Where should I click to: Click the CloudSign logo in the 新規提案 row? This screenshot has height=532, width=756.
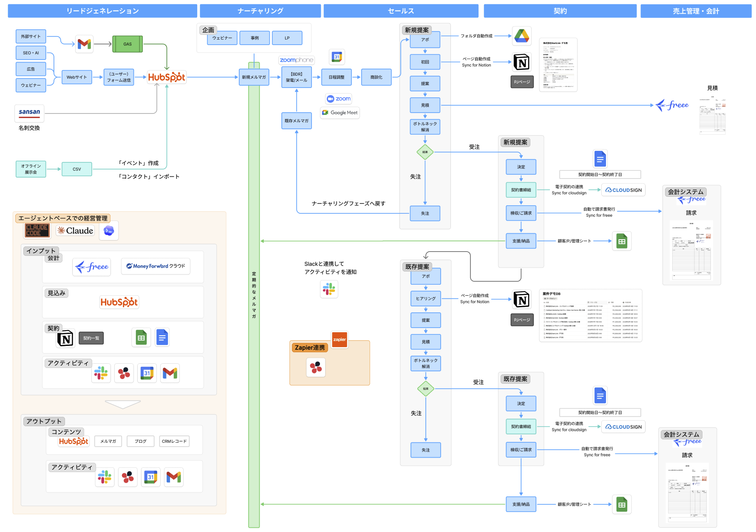(x=623, y=190)
